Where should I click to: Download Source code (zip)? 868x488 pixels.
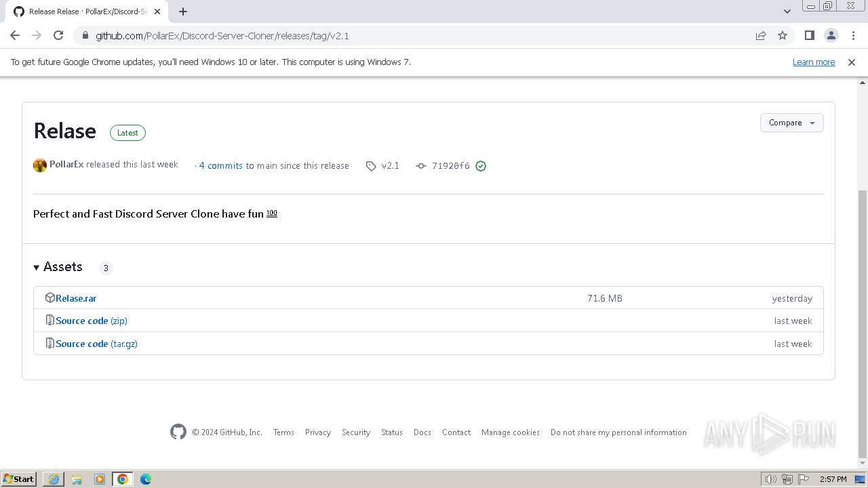92,321
